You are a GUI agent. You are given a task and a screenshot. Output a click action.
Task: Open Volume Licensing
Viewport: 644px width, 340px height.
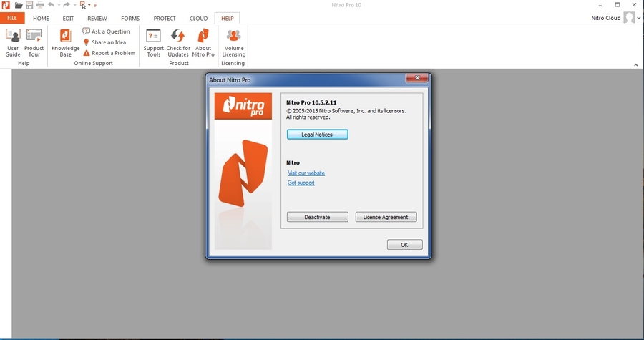click(233, 42)
